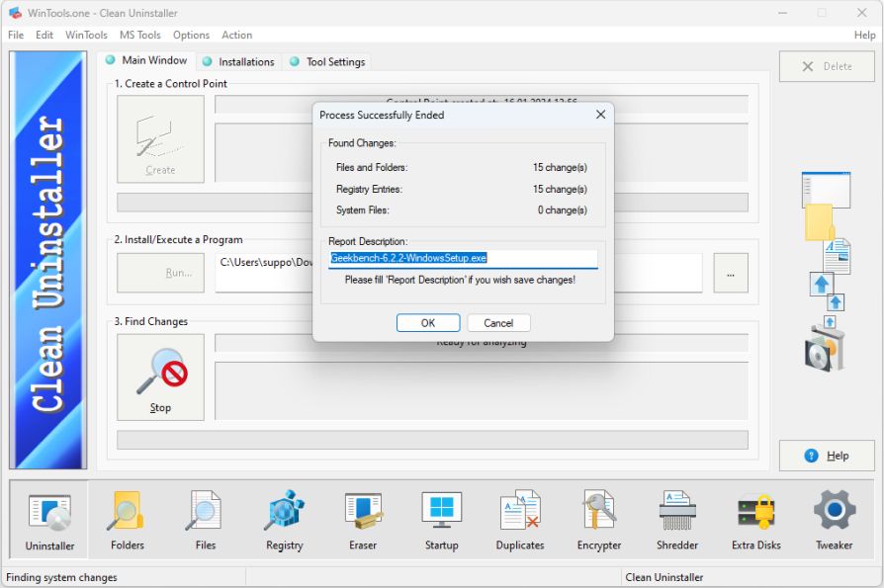Switch to the Installations tab

[238, 61]
